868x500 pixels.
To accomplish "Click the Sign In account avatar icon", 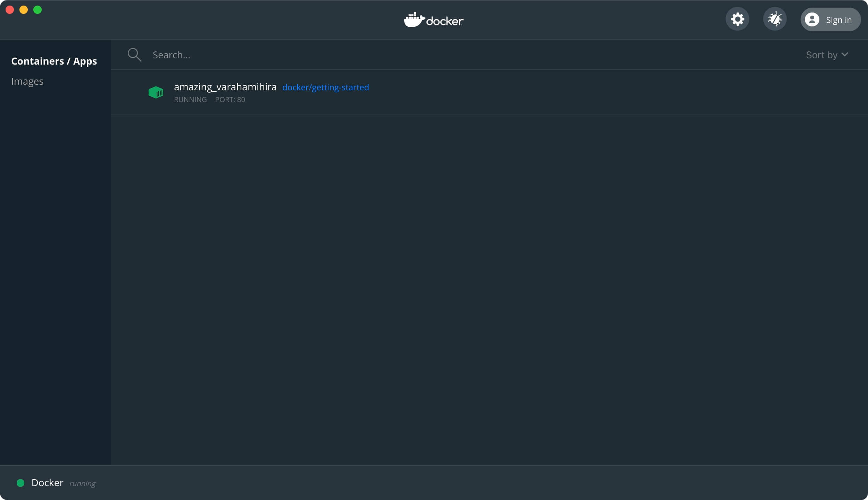I will click(812, 19).
